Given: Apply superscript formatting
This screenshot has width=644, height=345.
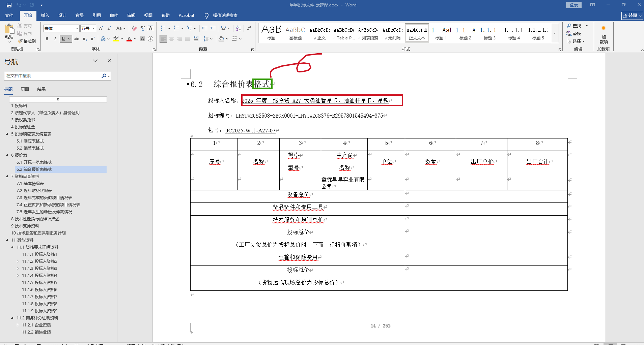Looking at the screenshot, I should click(93, 39).
